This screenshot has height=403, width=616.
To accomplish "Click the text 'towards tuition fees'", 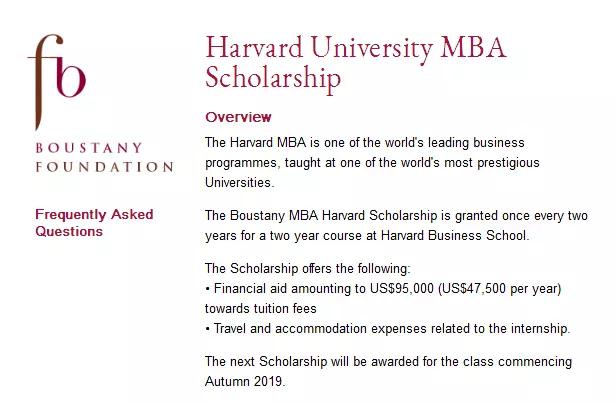I will tap(260, 309).
